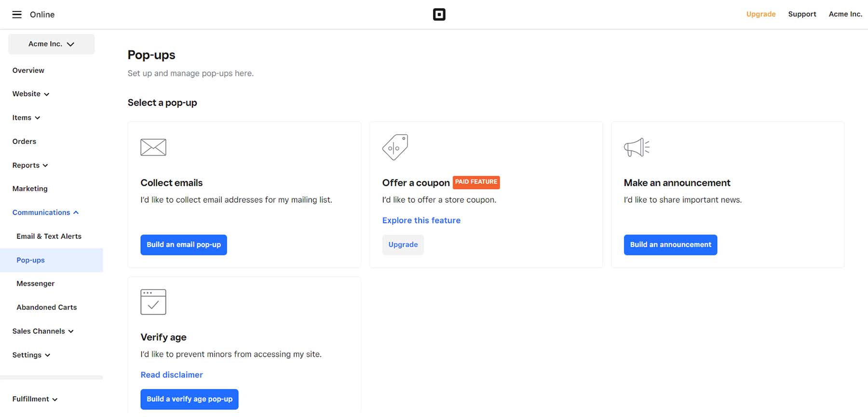The height and width of the screenshot is (417, 868).
Task: Open the Read disclaimer link
Action: pyautogui.click(x=171, y=375)
